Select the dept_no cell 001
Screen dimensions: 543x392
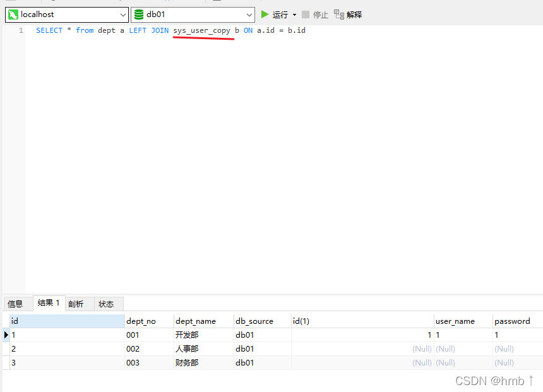point(149,335)
